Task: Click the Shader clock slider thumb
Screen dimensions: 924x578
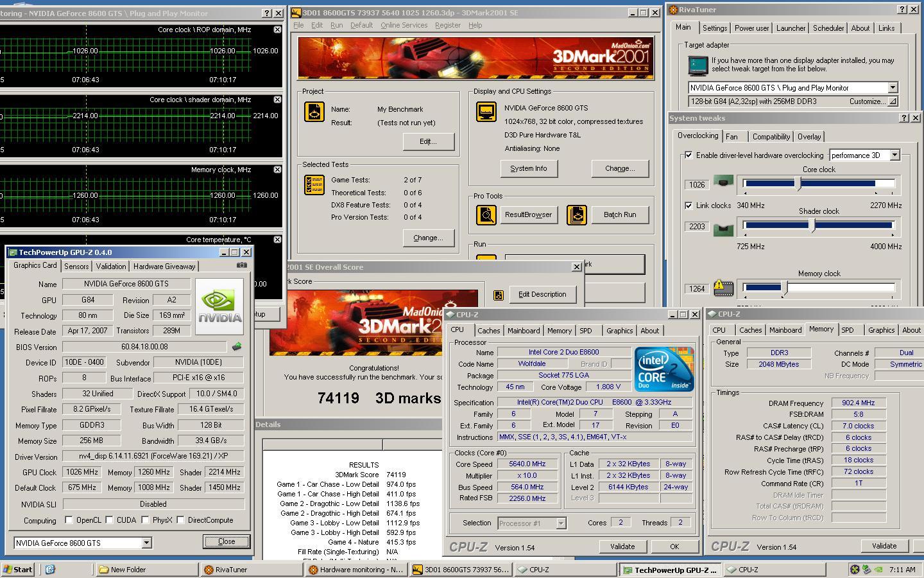Action: [812, 225]
